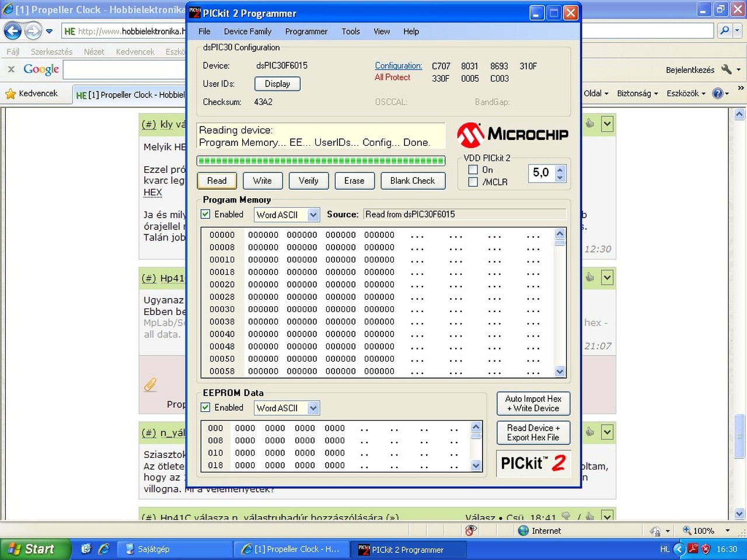The image size is (747, 560).
Task: Click Auto Import Hex + Write Device
Action: pos(533,404)
